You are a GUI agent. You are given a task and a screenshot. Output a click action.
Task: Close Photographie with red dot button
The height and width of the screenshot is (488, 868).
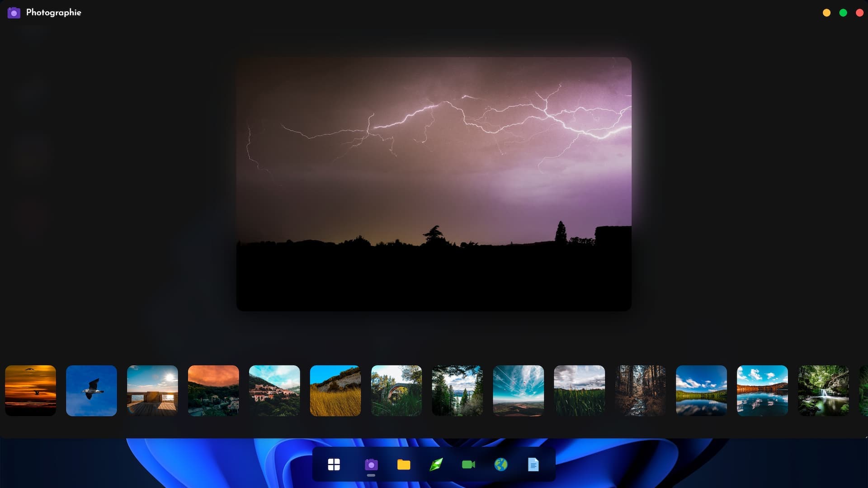click(860, 13)
